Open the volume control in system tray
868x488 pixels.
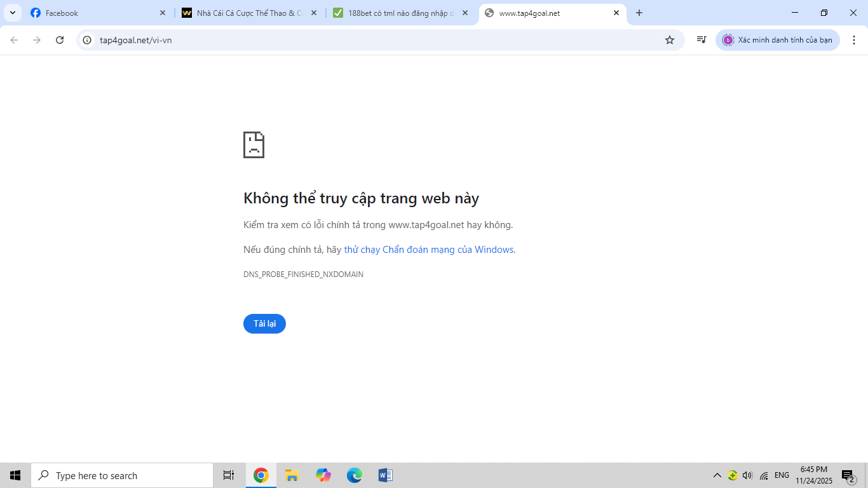[747, 475]
